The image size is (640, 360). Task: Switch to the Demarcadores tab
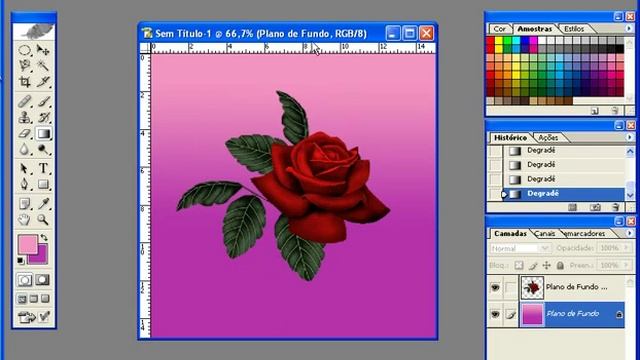click(x=585, y=233)
